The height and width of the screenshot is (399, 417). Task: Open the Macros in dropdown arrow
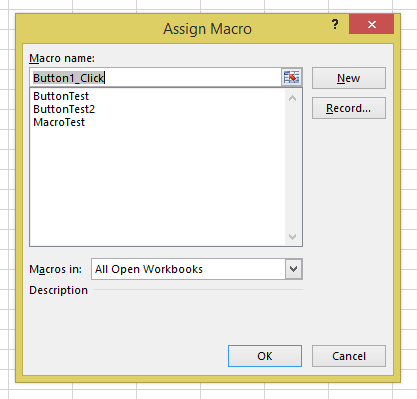tap(293, 269)
